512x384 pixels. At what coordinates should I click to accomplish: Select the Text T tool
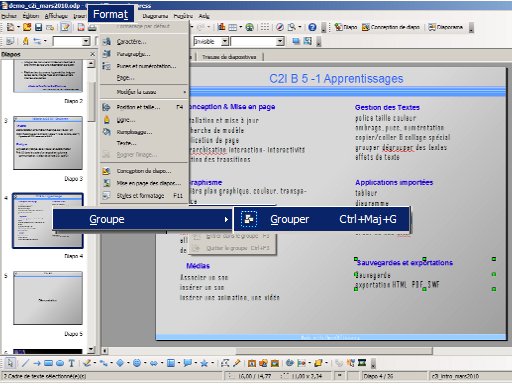pos(72,363)
